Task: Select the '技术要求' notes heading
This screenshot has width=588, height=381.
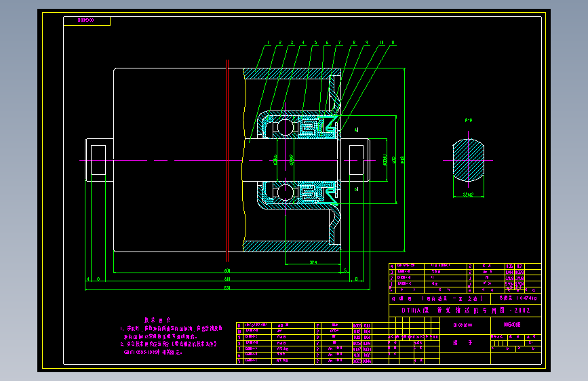Action: 157,320
